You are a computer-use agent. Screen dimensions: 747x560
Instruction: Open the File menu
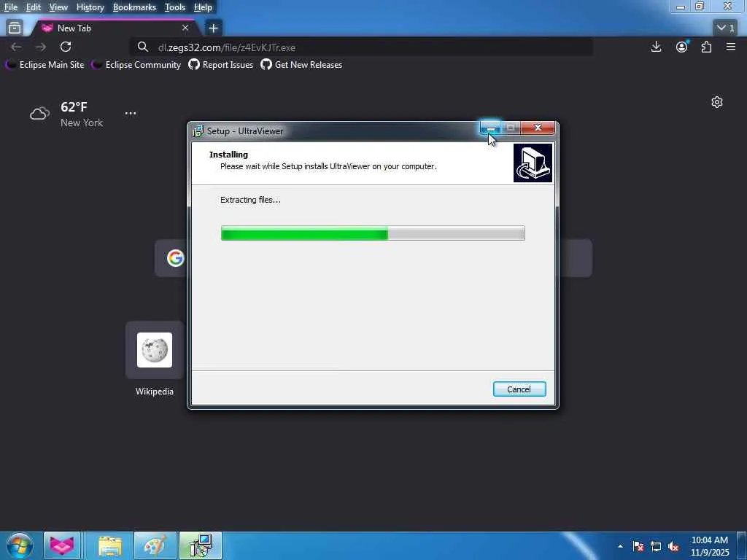pos(10,7)
